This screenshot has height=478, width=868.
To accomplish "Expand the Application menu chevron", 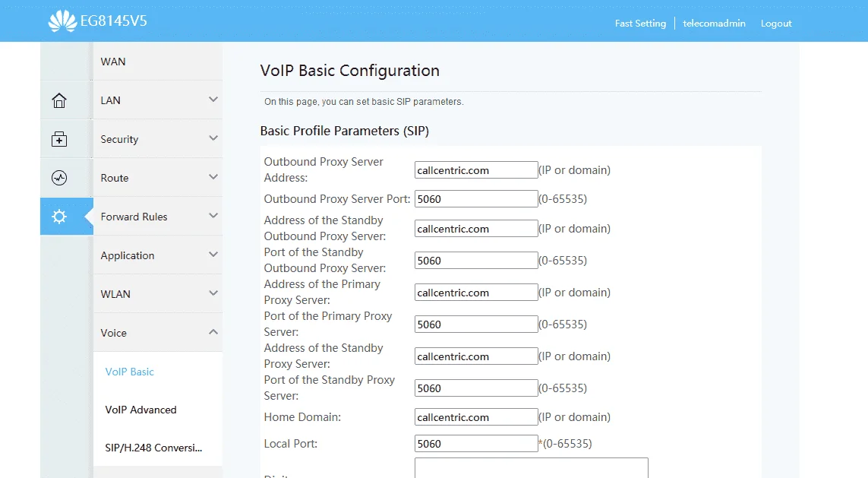I will point(213,255).
